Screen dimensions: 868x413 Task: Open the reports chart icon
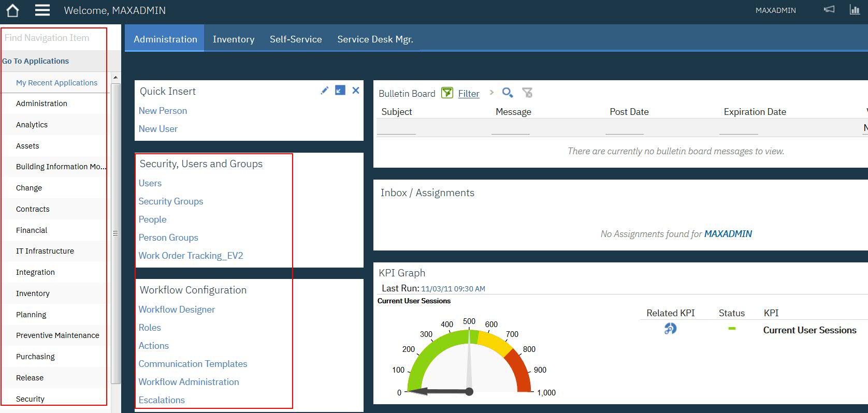coord(855,9)
